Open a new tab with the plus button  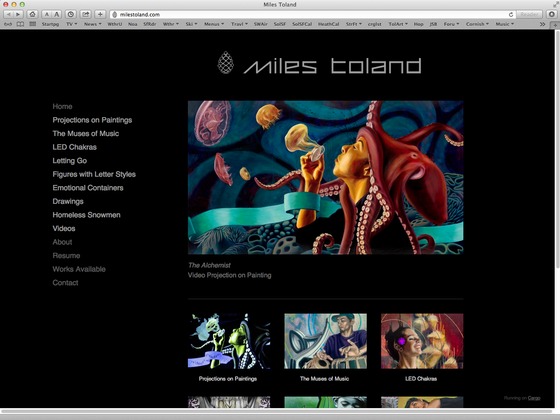tap(555, 25)
